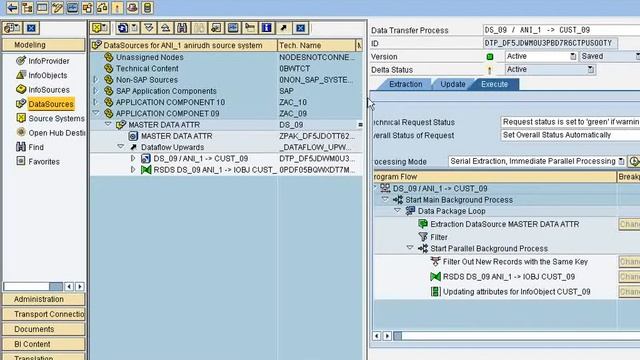Open the Modeling section
The width and height of the screenshot is (640, 360).
tap(44, 45)
